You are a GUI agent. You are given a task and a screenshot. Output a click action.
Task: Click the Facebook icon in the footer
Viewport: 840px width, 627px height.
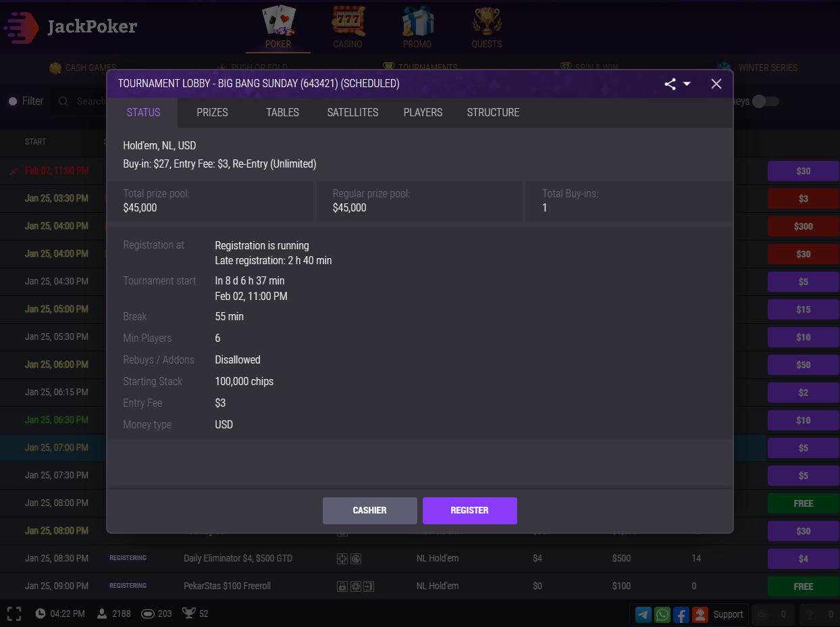coord(681,614)
